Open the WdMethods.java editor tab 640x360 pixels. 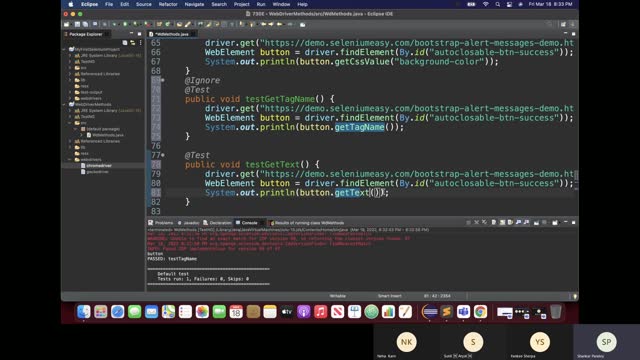(171, 34)
